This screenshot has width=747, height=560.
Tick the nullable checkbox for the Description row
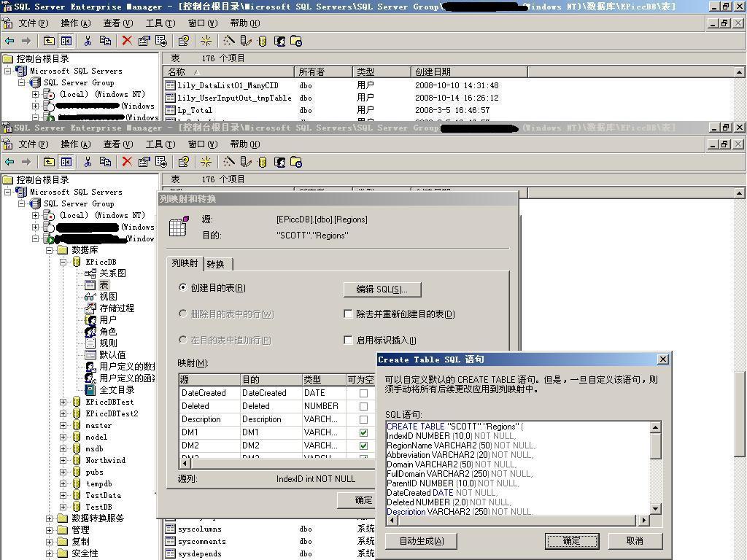pos(363,419)
